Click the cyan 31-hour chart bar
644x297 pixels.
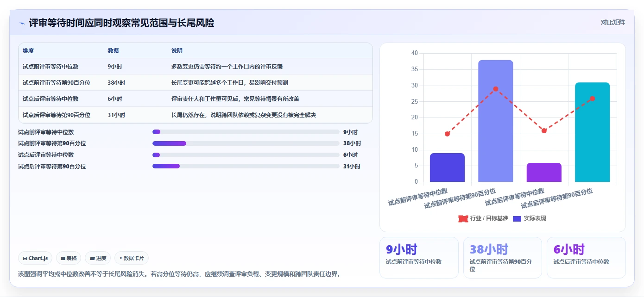click(592, 132)
